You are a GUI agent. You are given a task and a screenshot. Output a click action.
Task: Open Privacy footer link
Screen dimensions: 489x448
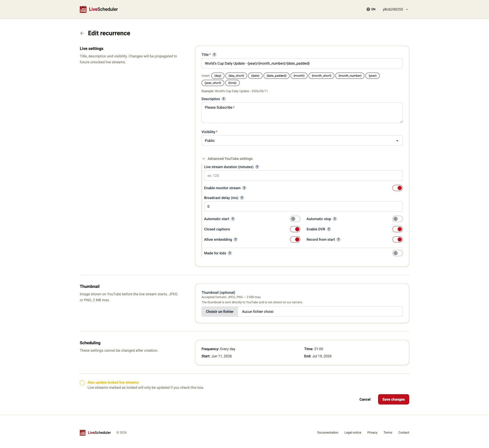(372, 433)
